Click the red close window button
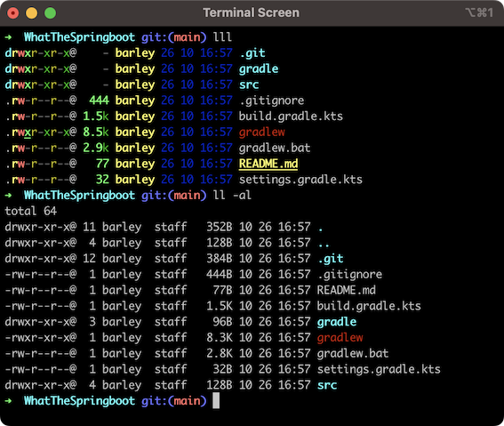 12,13
